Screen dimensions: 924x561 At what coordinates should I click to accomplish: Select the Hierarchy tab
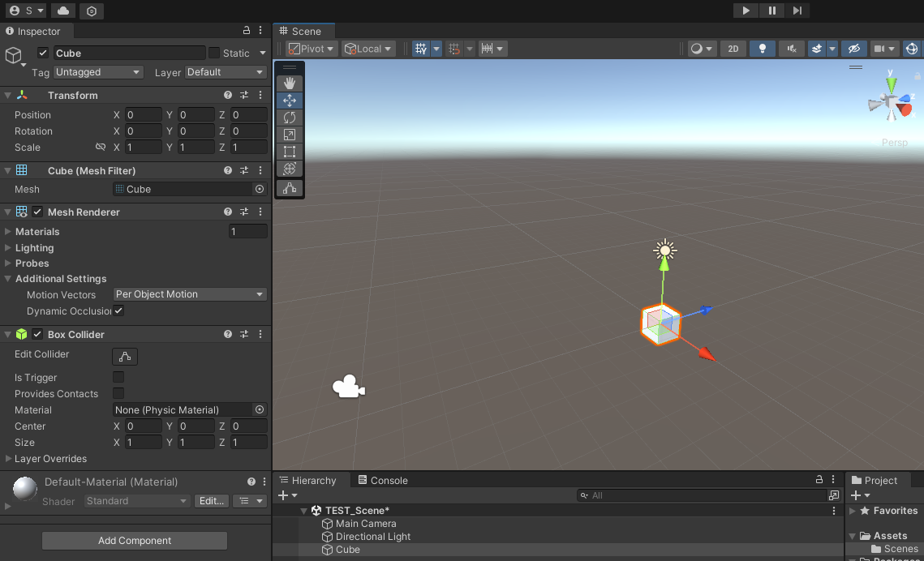click(308, 481)
